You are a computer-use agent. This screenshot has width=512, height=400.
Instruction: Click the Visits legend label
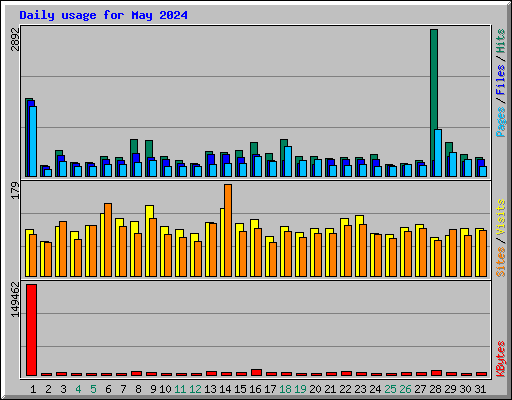click(501, 218)
